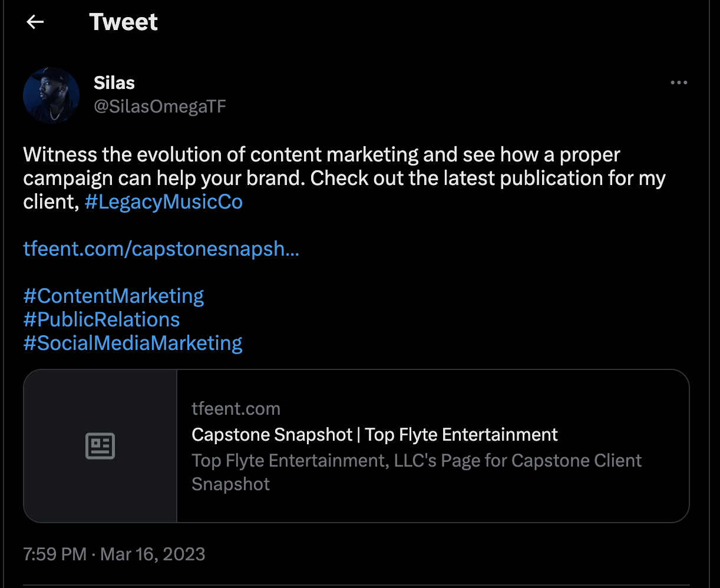Open the three-dot more options menu
The height and width of the screenshot is (588, 720).
tap(679, 83)
